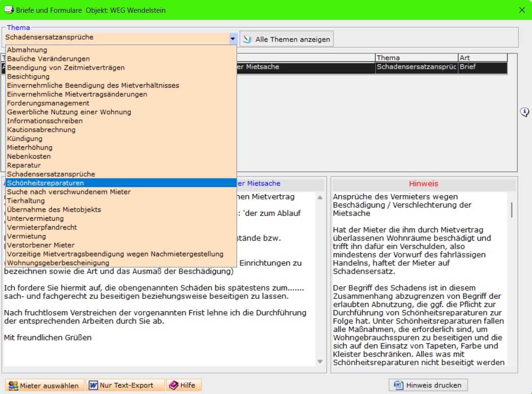532x394 pixels.
Task: Select Mieterhöhung in the dropdown
Action: (x=121, y=147)
